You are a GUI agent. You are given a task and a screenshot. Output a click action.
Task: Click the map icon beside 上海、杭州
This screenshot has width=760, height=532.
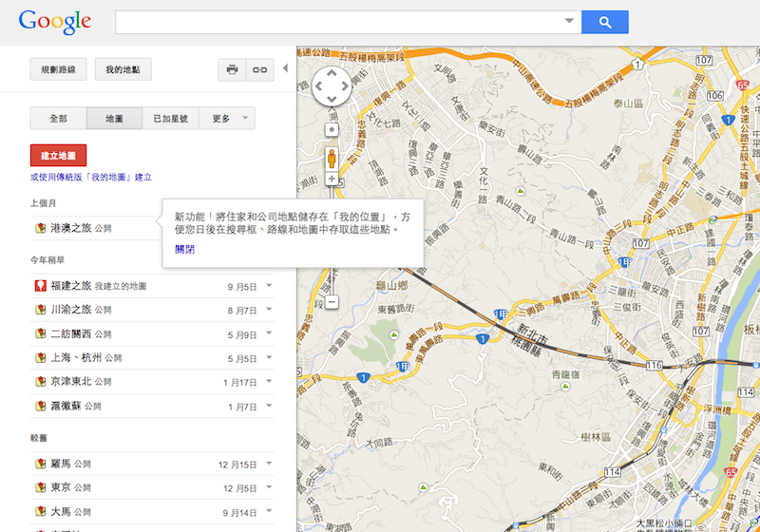(x=41, y=357)
